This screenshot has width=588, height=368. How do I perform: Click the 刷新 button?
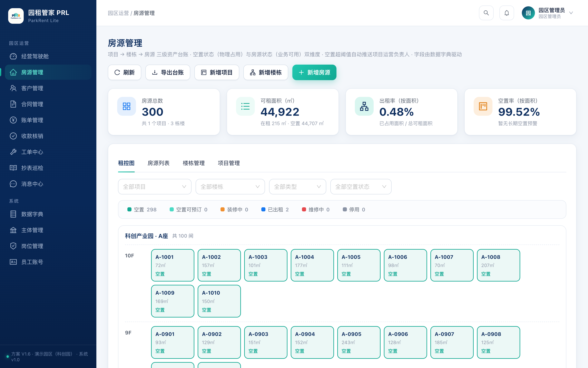[124, 72]
